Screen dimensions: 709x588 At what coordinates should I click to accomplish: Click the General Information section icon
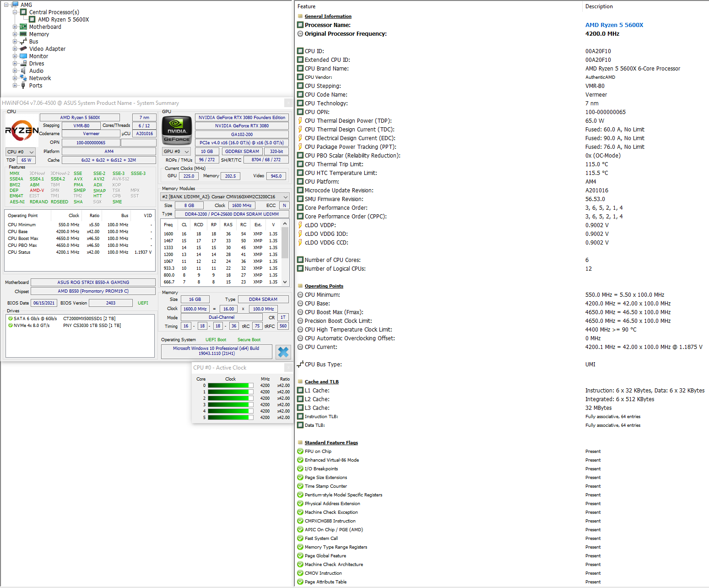[x=300, y=16]
